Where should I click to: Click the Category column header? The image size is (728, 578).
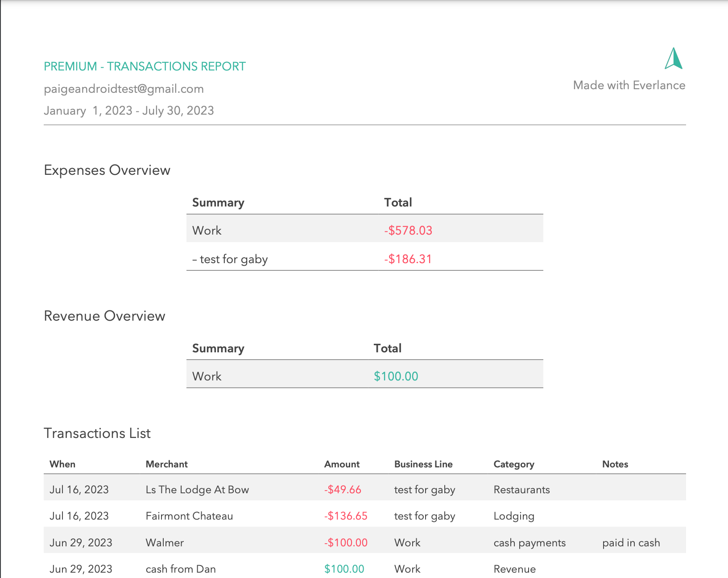[513, 464]
